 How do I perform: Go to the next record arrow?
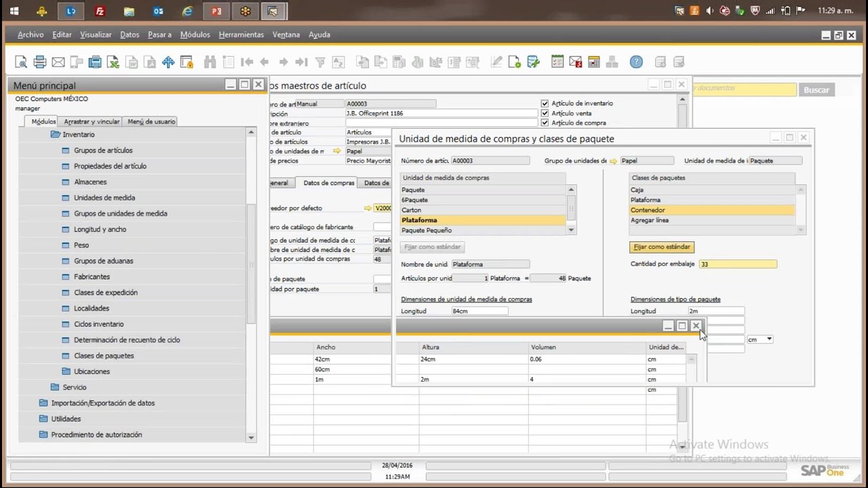(x=283, y=62)
